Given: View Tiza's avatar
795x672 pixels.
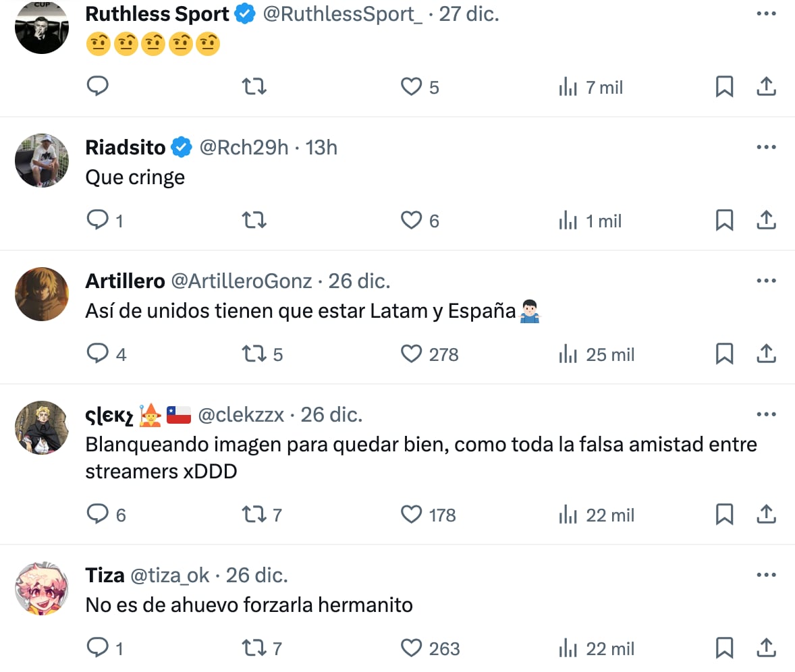Looking at the screenshot, I should [x=42, y=588].
